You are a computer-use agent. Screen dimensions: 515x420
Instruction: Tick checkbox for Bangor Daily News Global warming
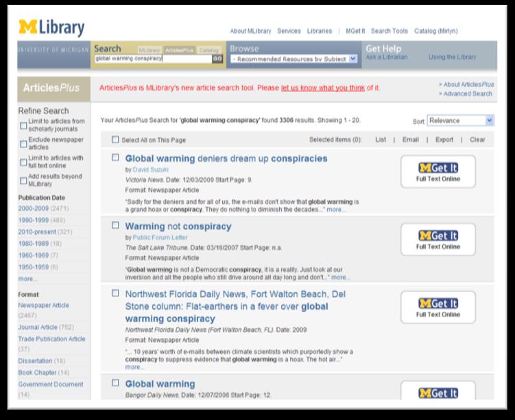(115, 383)
